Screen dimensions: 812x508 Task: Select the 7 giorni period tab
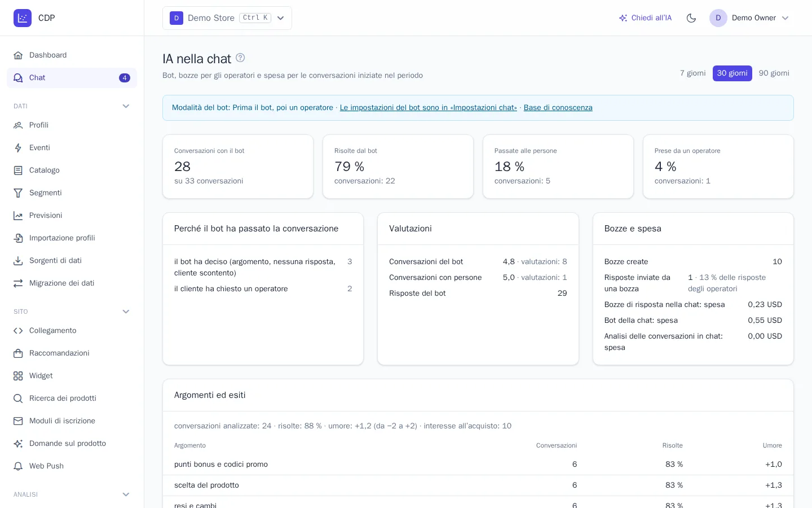tap(693, 73)
